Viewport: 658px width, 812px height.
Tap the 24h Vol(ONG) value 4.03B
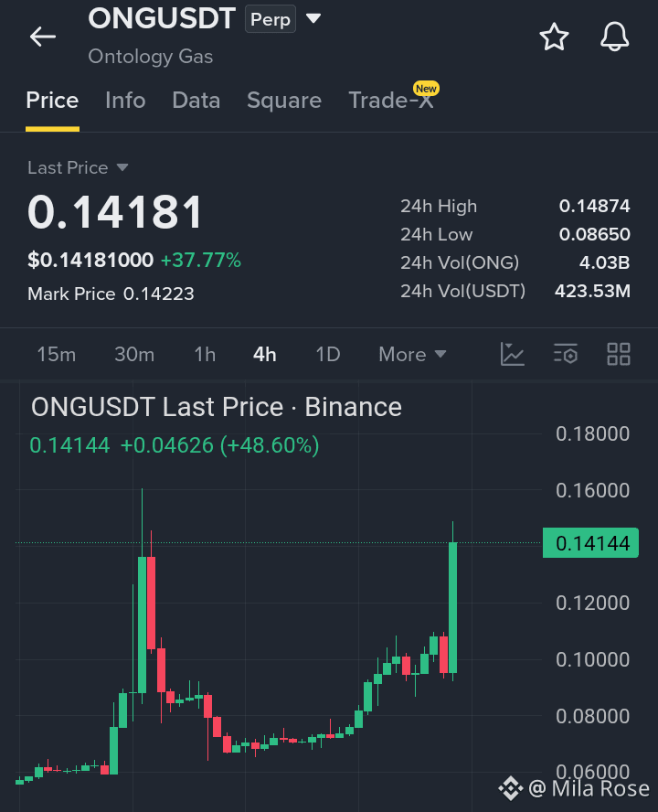pos(604,262)
